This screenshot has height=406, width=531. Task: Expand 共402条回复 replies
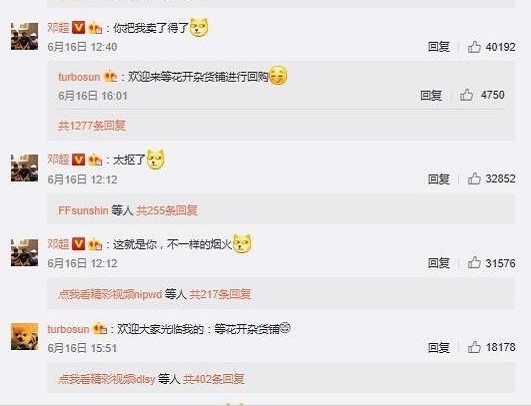click(214, 379)
